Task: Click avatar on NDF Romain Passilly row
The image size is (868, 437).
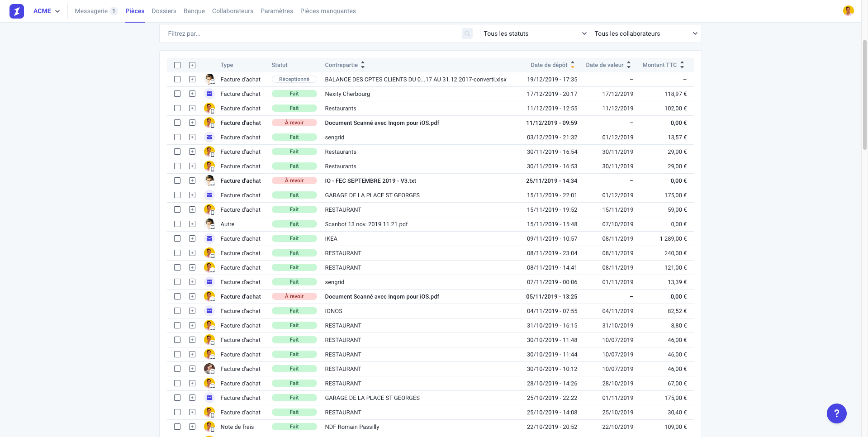Action: (x=209, y=427)
